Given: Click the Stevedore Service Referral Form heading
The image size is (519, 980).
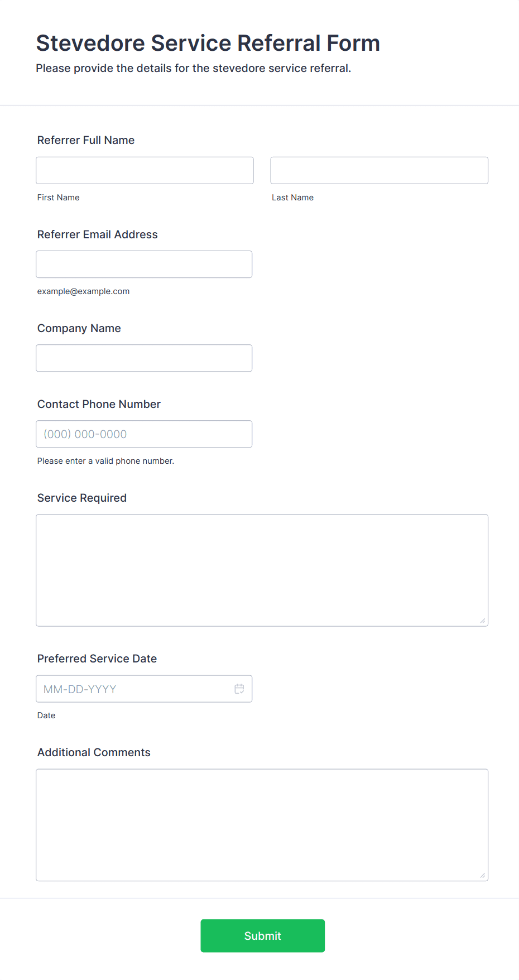Looking at the screenshot, I should point(208,43).
